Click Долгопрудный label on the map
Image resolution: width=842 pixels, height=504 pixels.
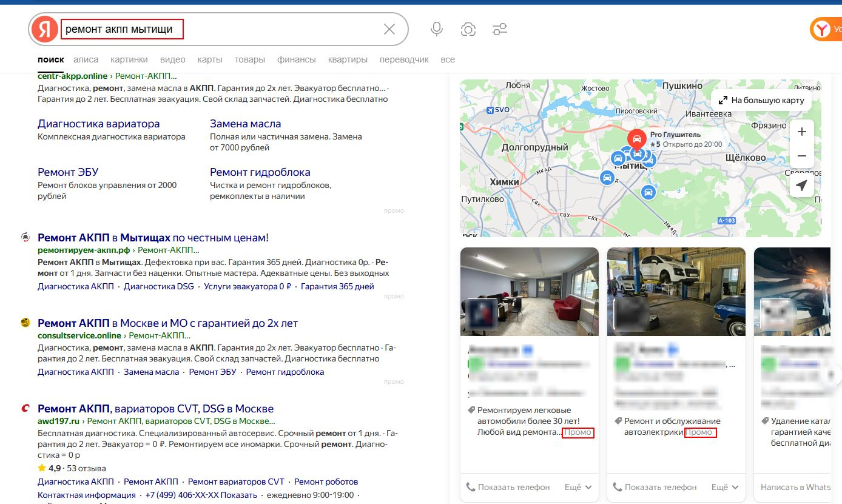pos(535,147)
